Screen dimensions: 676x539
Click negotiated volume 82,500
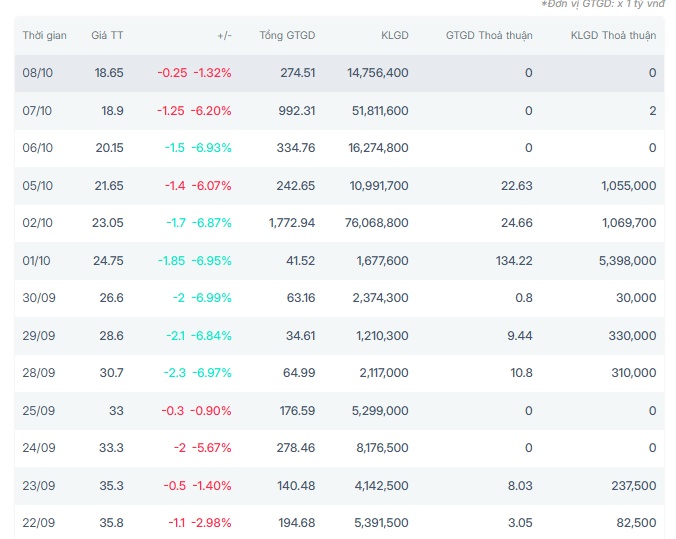636,523
